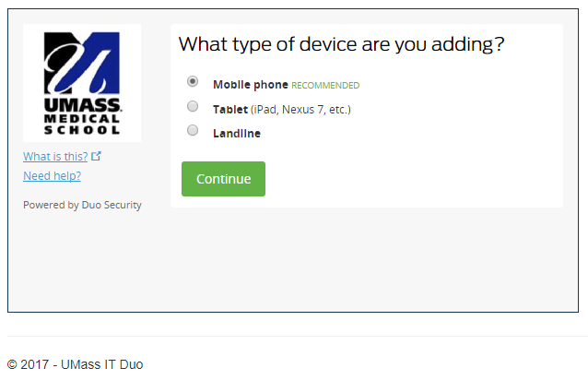Open the "Need help?" link
The height and width of the screenshot is (380, 588).
52,175
